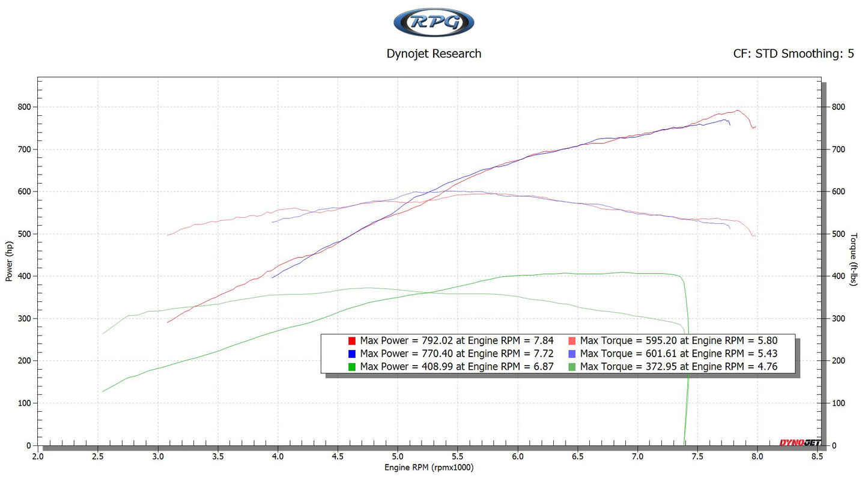Image resolution: width=868 pixels, height=488 pixels.
Task: Click the Dynojet logo in chart corner
Action: (x=800, y=443)
